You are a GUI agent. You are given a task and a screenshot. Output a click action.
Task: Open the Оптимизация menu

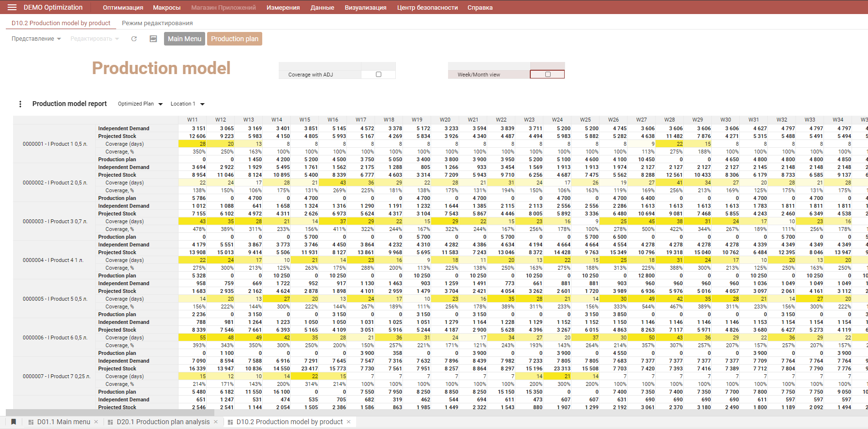(x=123, y=7)
